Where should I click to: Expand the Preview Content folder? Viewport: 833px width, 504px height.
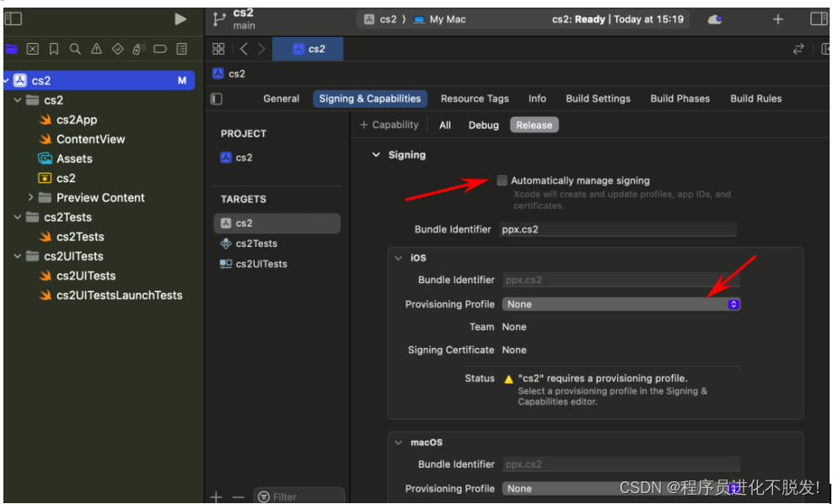[x=30, y=197]
